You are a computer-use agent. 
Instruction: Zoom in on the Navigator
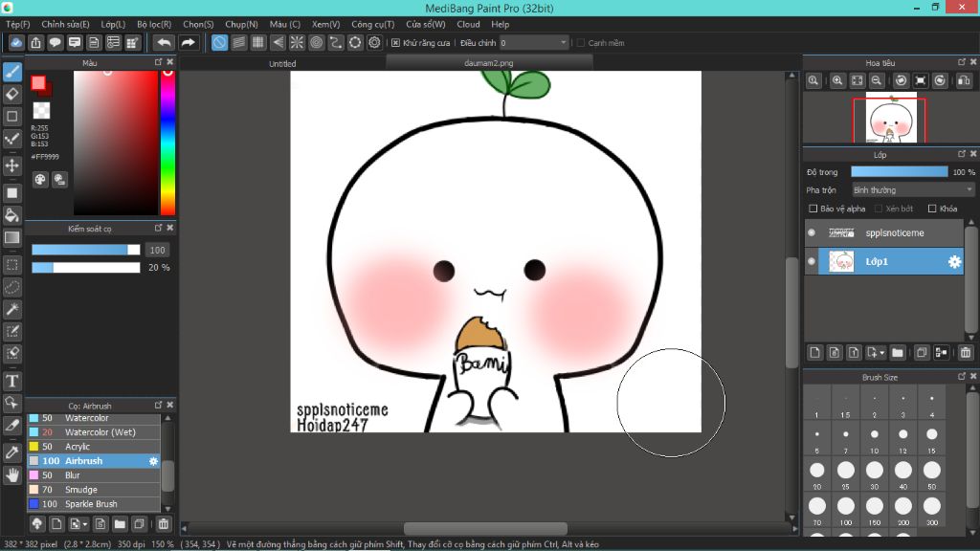(837, 80)
